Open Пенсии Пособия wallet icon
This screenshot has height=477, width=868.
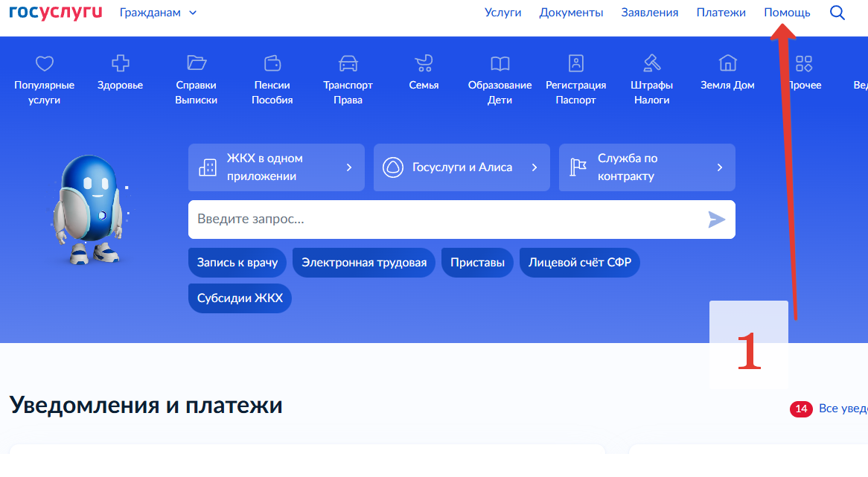(272, 63)
